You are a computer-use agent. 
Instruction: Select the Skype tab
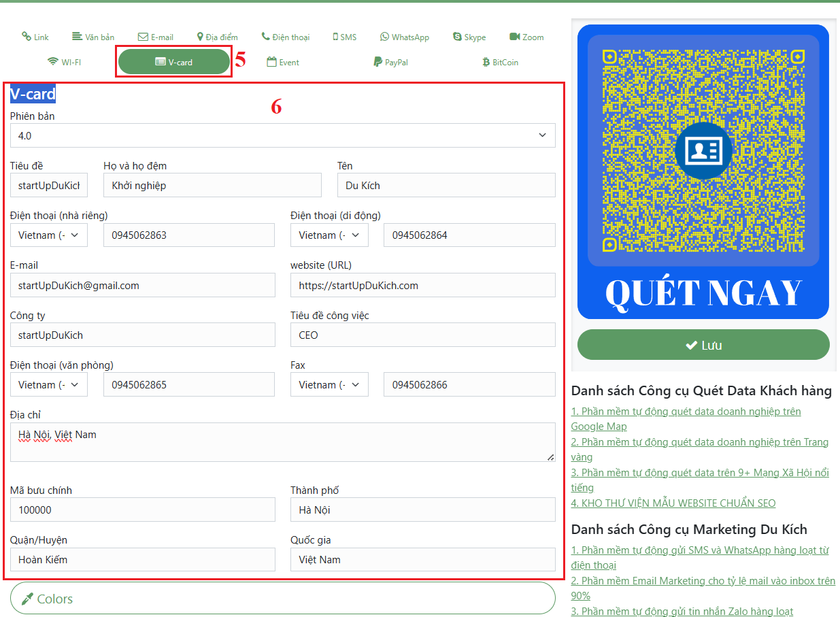469,37
